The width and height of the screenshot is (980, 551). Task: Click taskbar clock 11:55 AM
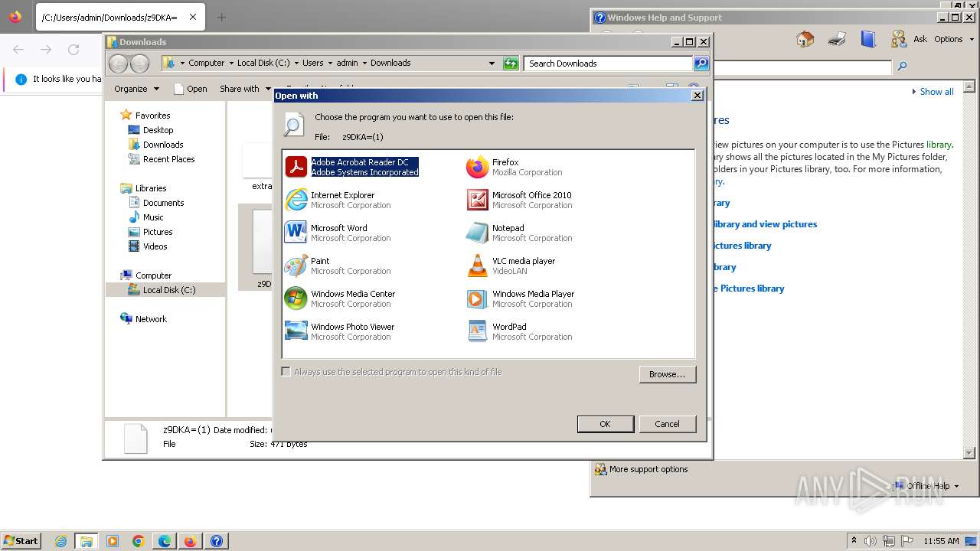[x=941, y=541]
